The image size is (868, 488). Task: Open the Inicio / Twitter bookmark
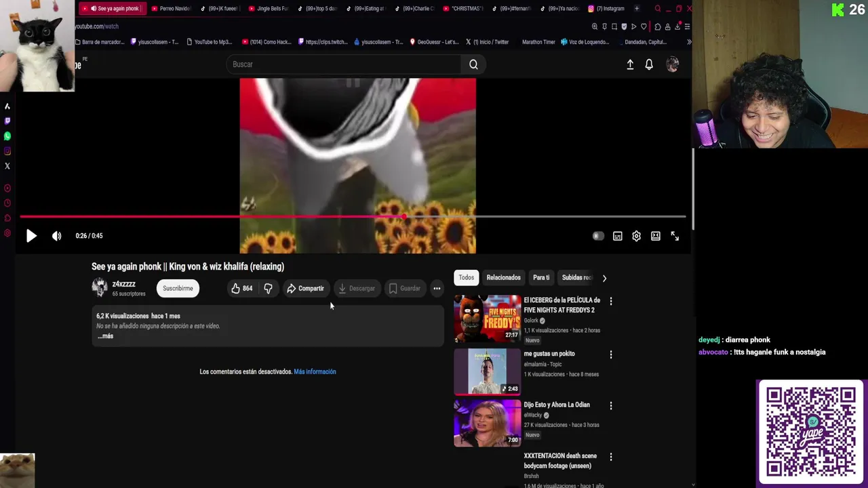[487, 42]
